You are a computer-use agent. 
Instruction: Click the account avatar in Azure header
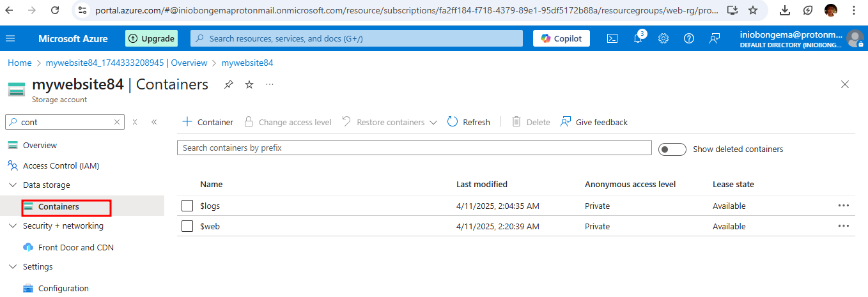coord(855,38)
